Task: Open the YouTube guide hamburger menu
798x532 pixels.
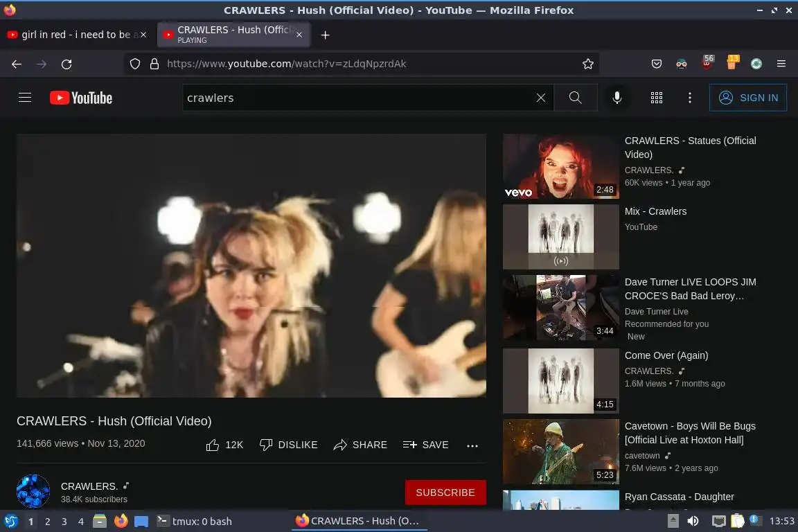Action: (25, 97)
